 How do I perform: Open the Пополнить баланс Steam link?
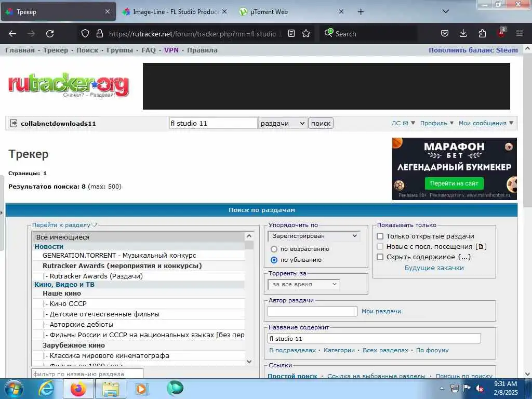click(473, 50)
